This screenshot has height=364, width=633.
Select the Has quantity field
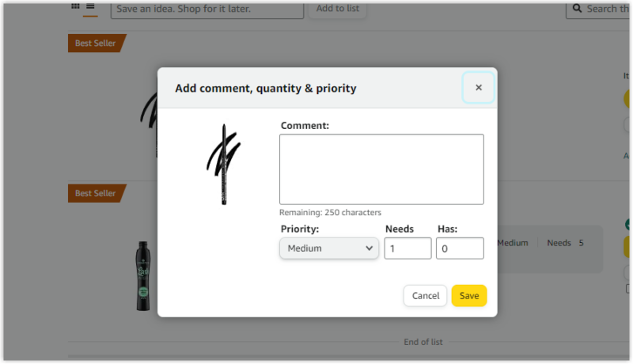[x=460, y=248]
